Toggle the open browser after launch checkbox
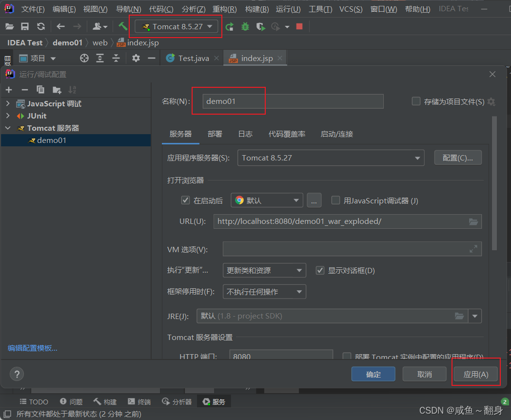The image size is (511, 420). pos(185,200)
